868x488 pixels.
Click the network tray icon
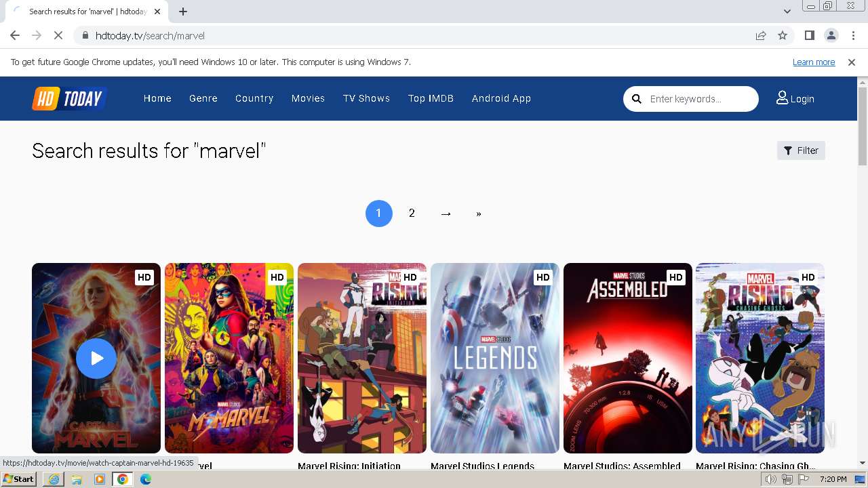[x=787, y=479]
